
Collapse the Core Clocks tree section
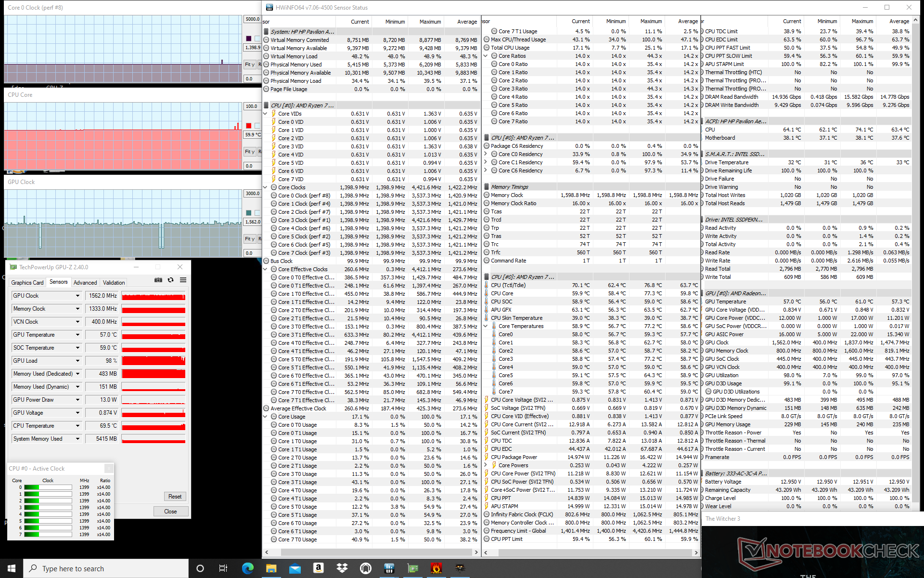pyautogui.click(x=265, y=187)
